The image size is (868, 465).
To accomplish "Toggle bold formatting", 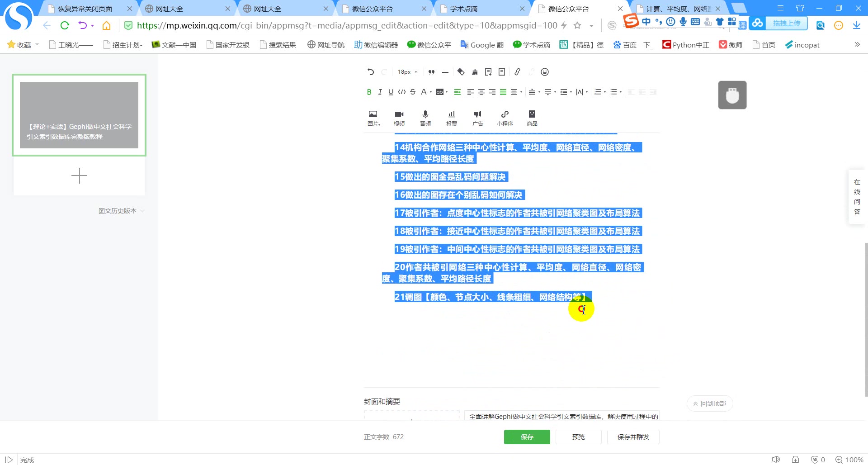I will pyautogui.click(x=369, y=92).
